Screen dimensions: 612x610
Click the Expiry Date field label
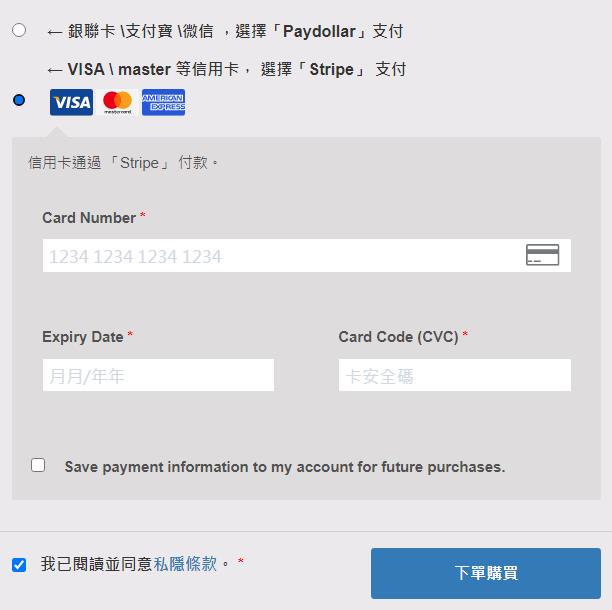(83, 337)
